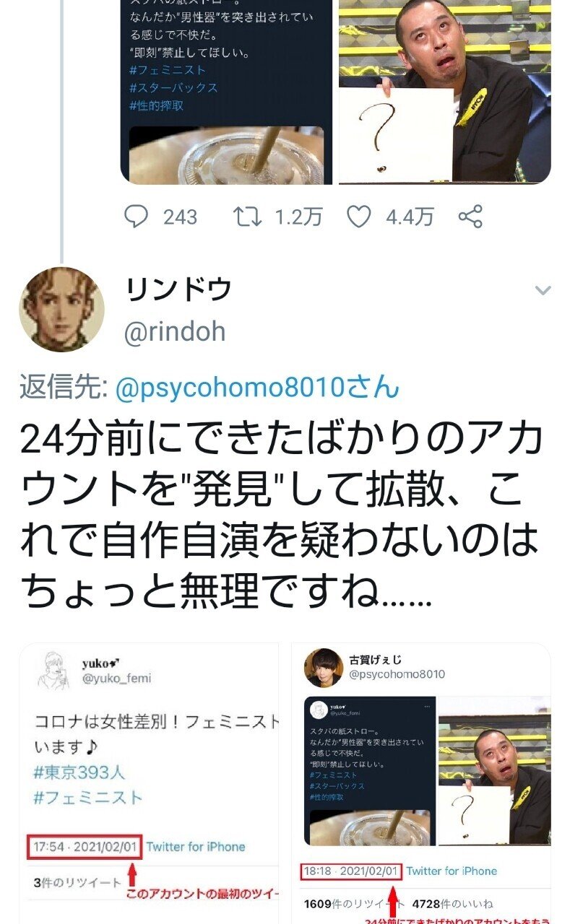Tap the 1.2万 retweet count
The image size is (570, 924).
click(298, 217)
